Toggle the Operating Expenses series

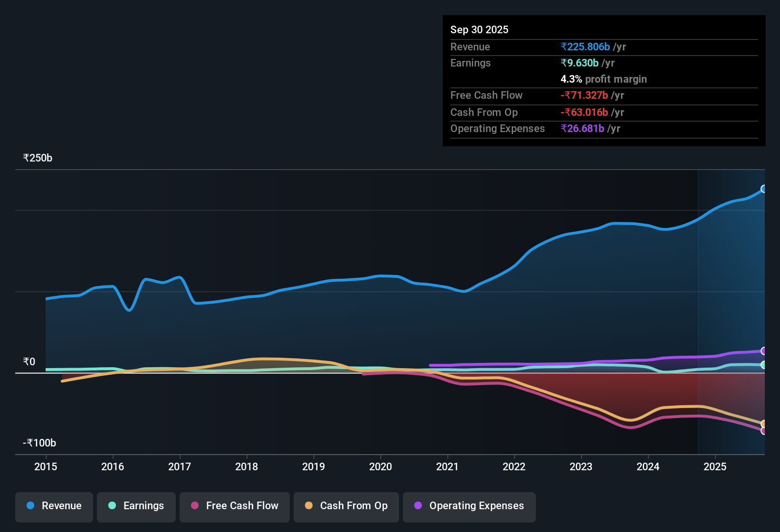coord(469,506)
